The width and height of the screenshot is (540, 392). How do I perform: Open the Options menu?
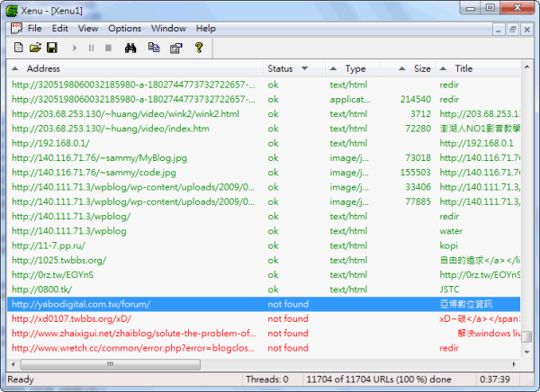[x=124, y=29]
